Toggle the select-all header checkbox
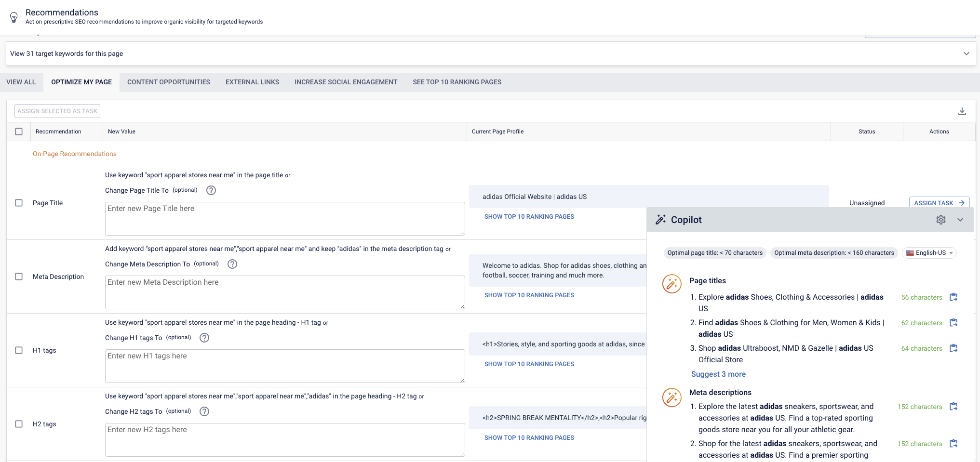The width and height of the screenshot is (980, 462). pyautogui.click(x=19, y=132)
